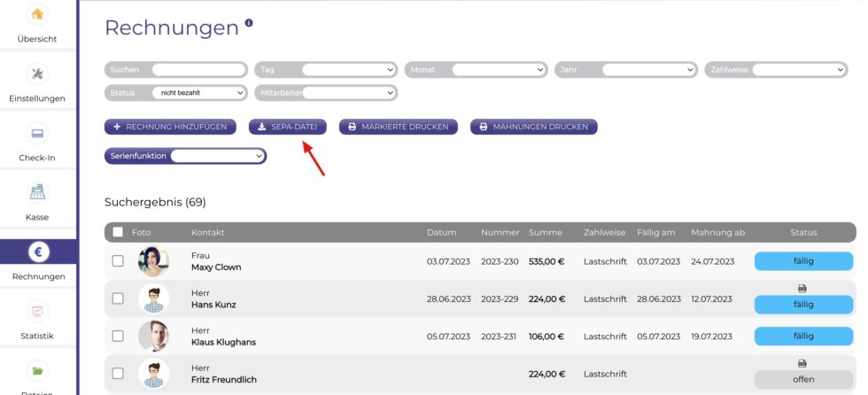The width and height of the screenshot is (868, 395).
Task: Toggle the select-all checkbox in table header
Action: (x=118, y=232)
